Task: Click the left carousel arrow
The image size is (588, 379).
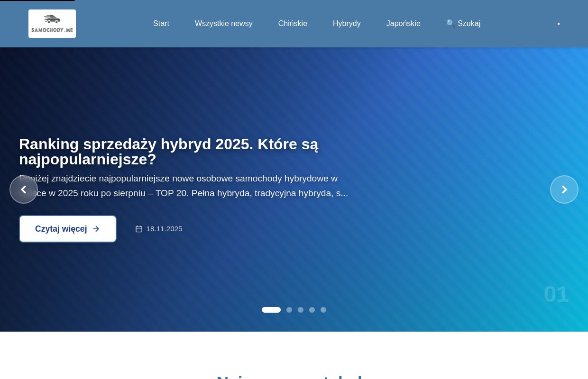Action: click(x=24, y=189)
